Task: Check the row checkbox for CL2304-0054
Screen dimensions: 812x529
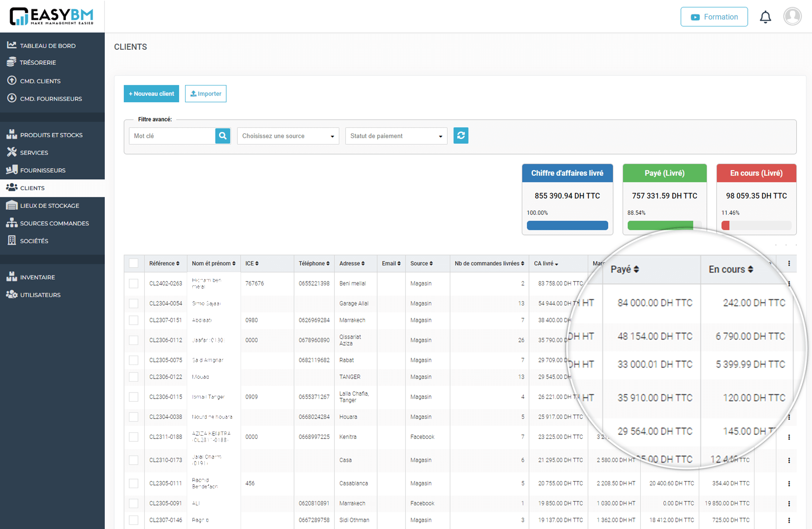Action: click(134, 303)
